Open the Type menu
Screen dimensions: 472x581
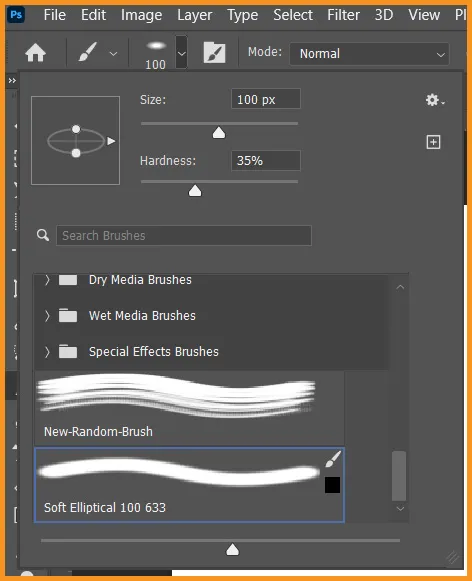pos(243,15)
